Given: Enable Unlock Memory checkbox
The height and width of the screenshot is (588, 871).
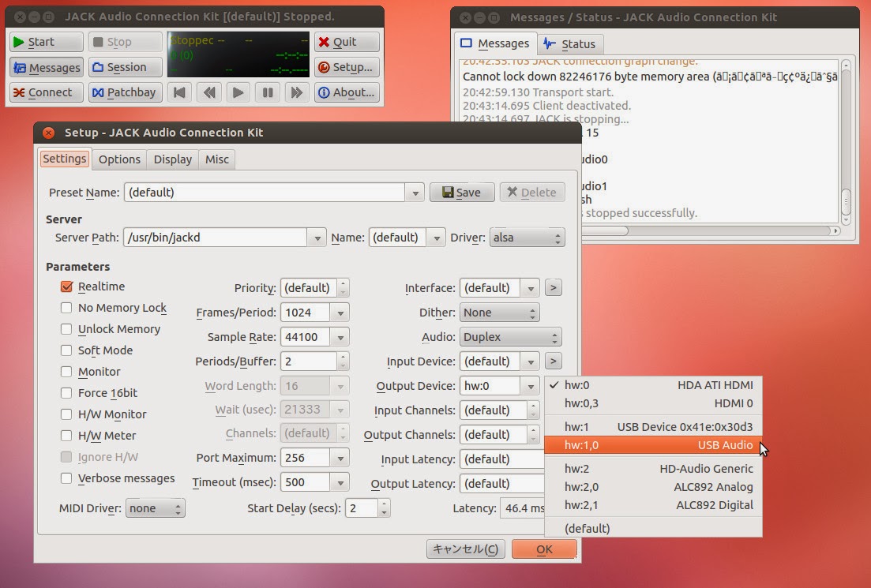Looking at the screenshot, I should pos(66,329).
